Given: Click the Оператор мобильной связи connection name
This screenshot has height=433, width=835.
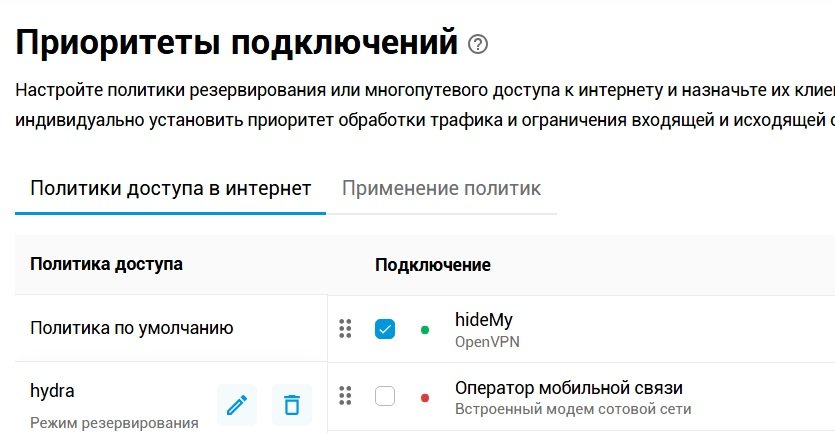Looking at the screenshot, I should click(x=568, y=388).
